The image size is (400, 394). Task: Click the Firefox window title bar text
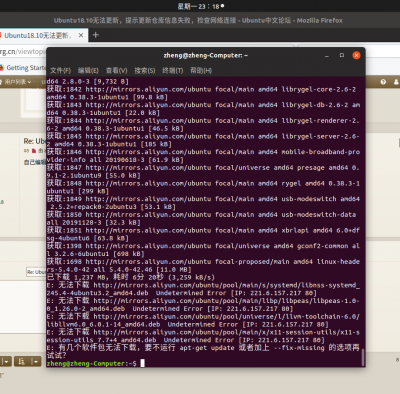(x=198, y=20)
